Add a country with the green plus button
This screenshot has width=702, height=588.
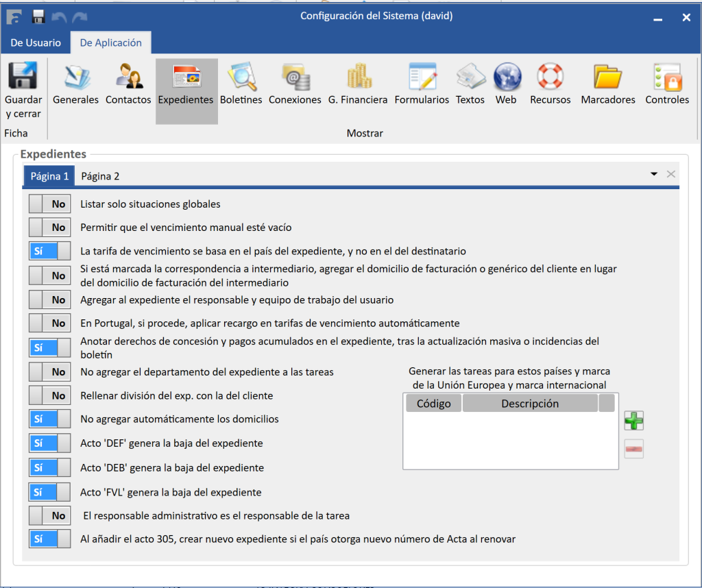(633, 420)
